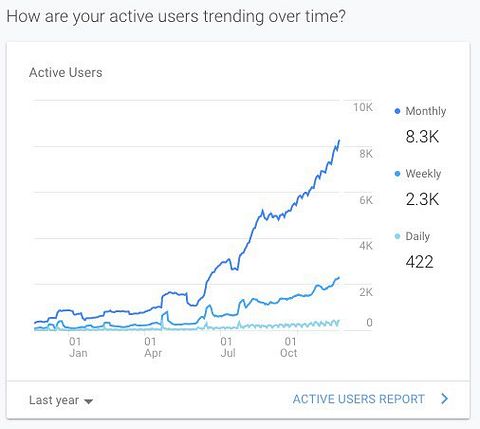Click the 422 daily users value
The image size is (480, 429).
tap(419, 262)
